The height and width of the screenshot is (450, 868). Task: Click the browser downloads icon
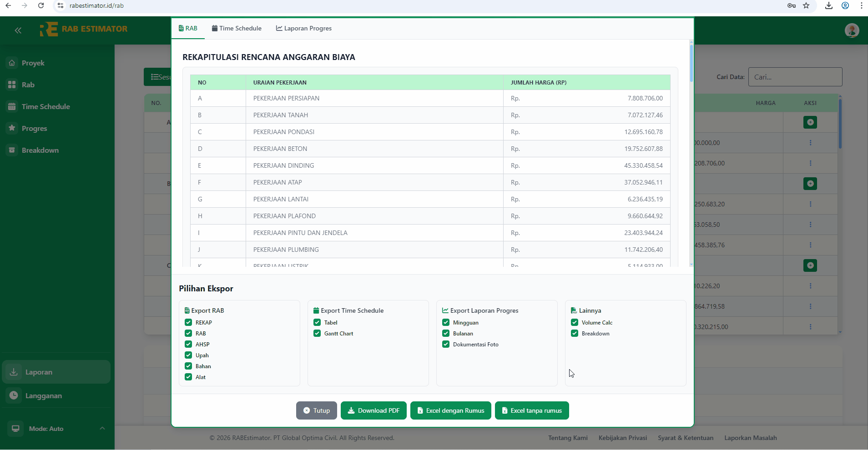[x=829, y=5]
